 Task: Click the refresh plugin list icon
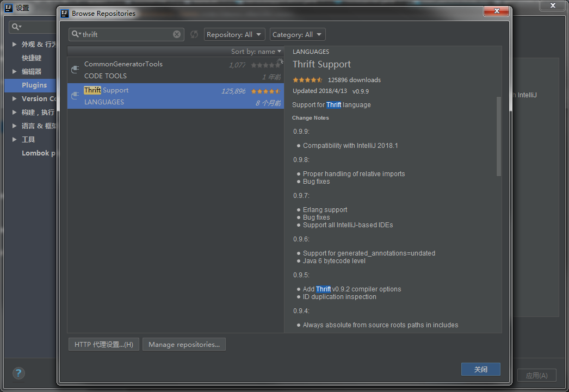coord(194,34)
